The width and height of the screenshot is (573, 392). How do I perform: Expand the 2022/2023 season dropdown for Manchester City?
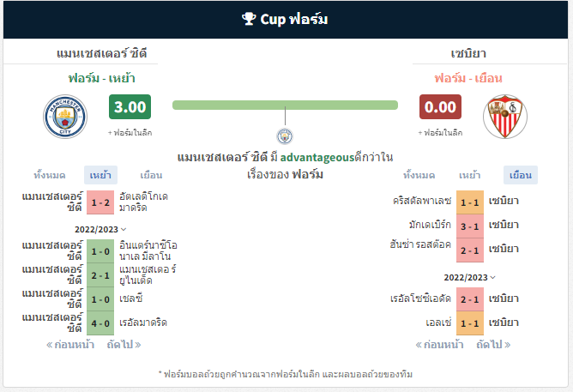pos(100,229)
